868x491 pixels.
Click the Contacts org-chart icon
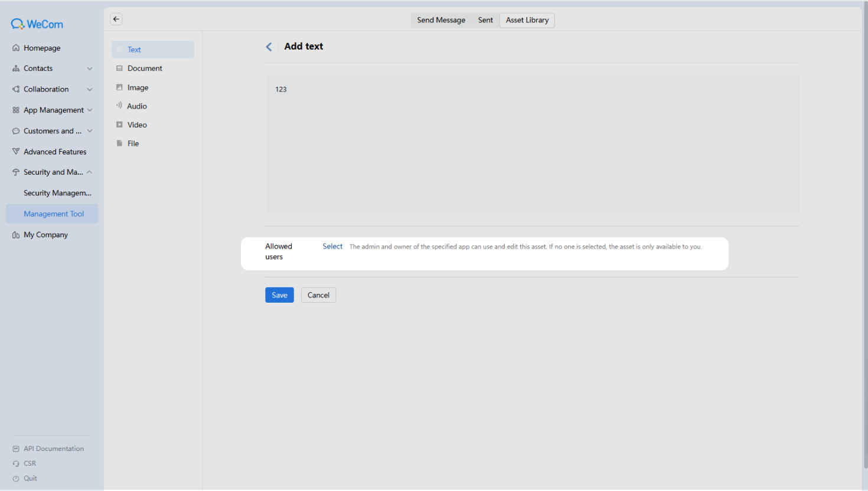(x=16, y=68)
